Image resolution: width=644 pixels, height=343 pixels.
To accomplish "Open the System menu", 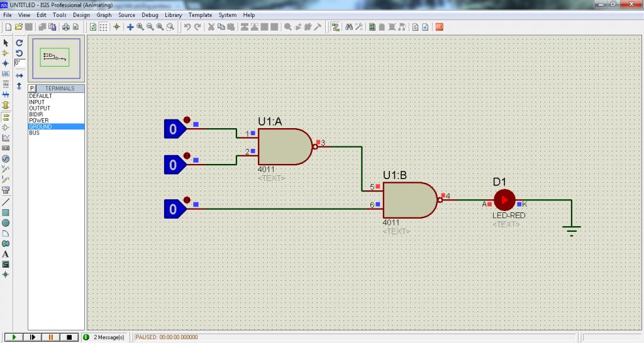I will click(228, 15).
